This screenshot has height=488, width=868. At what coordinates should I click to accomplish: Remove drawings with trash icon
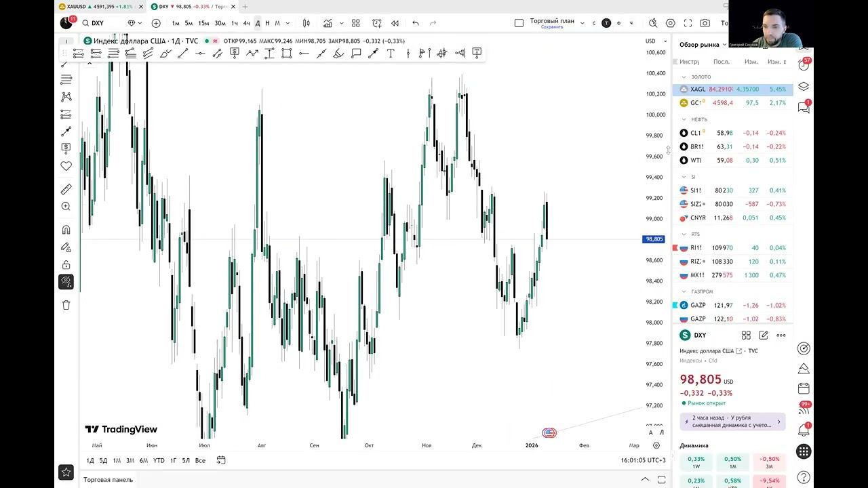coord(66,305)
